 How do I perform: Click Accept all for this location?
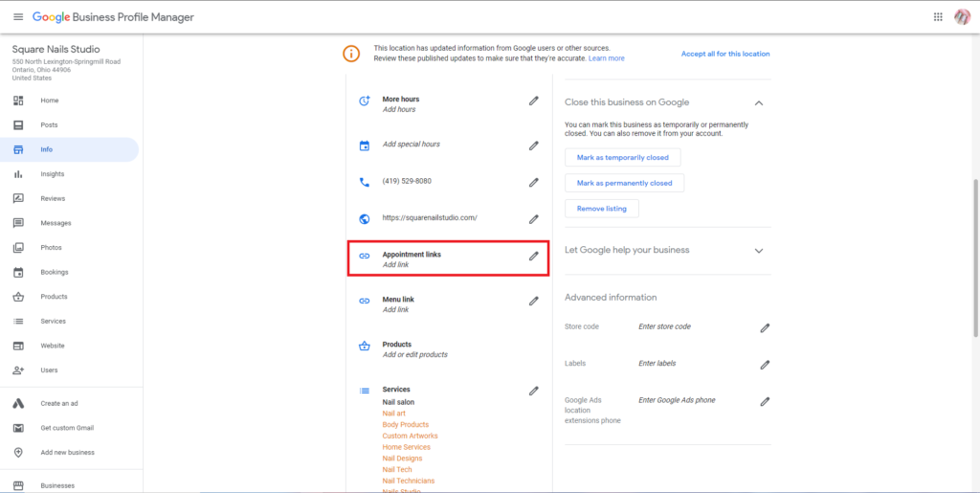[x=725, y=54]
